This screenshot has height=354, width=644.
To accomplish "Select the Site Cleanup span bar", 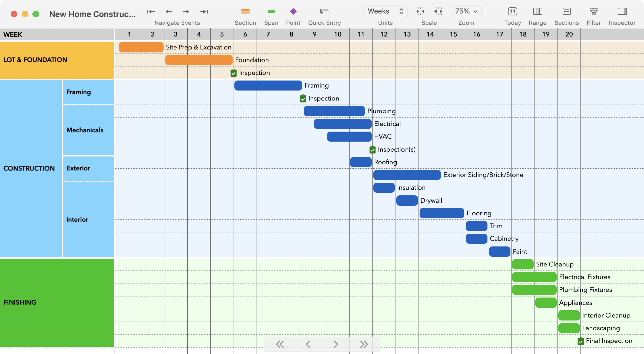I will click(x=523, y=264).
